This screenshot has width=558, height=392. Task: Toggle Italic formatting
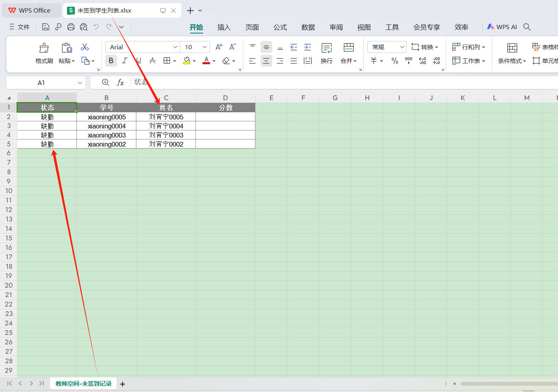tap(125, 61)
